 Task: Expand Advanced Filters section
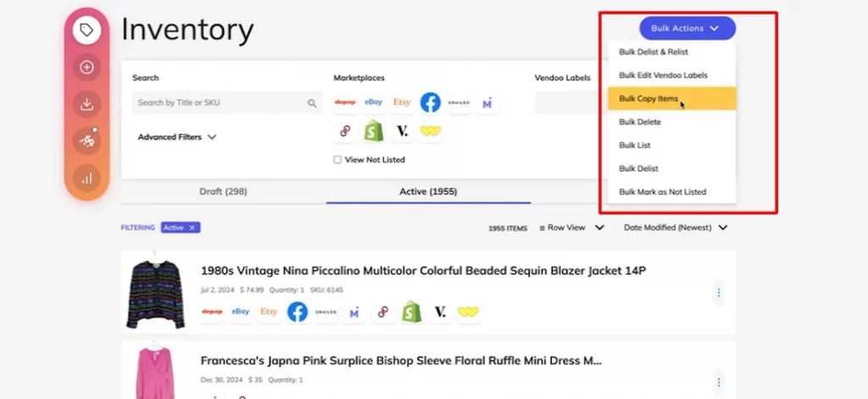[177, 136]
